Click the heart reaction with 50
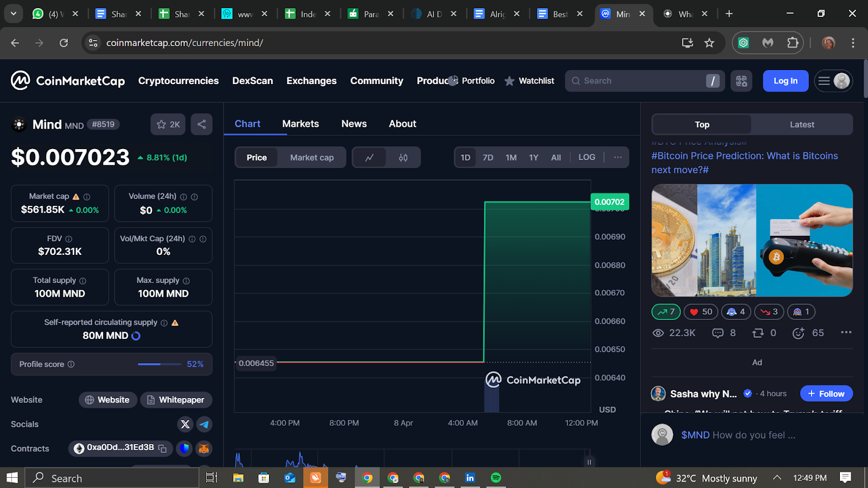This screenshot has height=488, width=868. pyautogui.click(x=701, y=312)
